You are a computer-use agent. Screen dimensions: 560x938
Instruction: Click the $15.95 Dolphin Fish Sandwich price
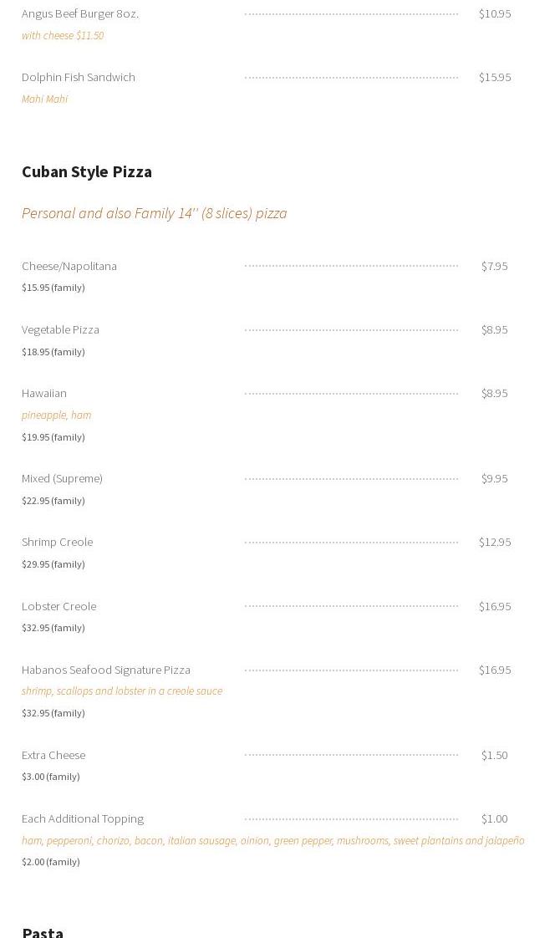tap(495, 77)
